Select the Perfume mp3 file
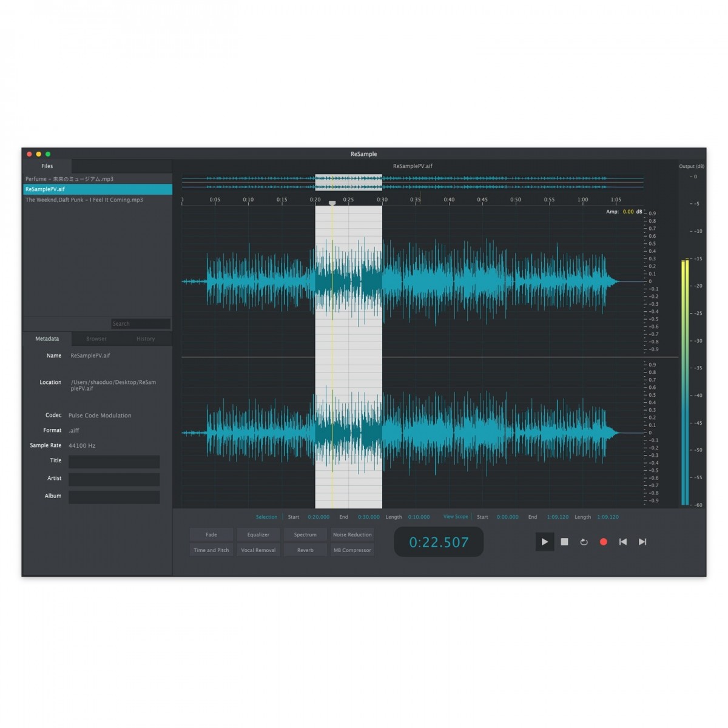728x728 pixels. coord(97,179)
